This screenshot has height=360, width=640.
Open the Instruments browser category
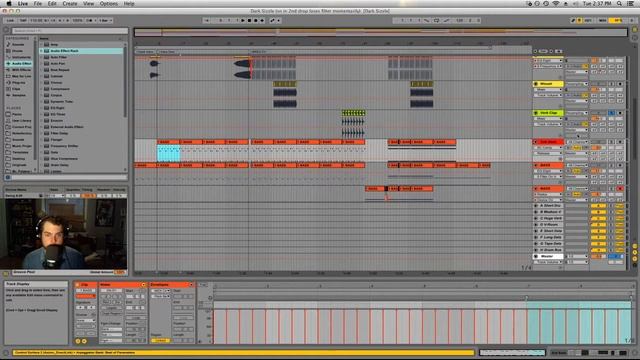tap(18, 57)
